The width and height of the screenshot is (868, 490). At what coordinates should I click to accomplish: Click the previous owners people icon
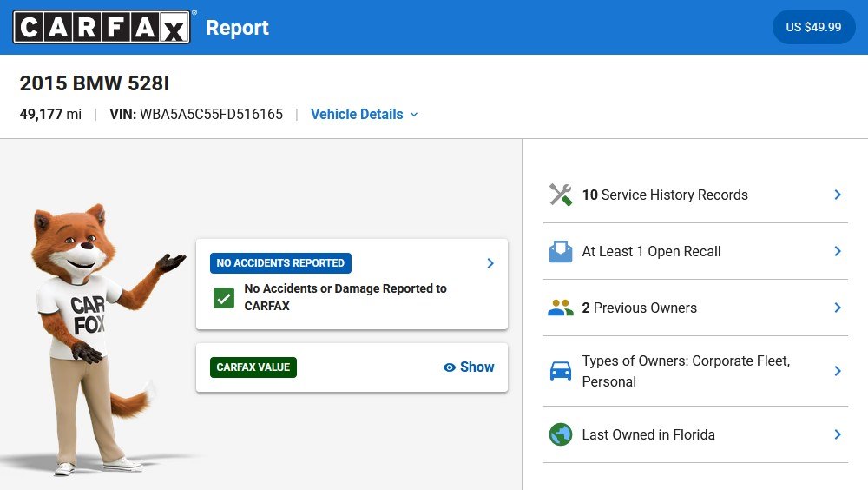[560, 308]
